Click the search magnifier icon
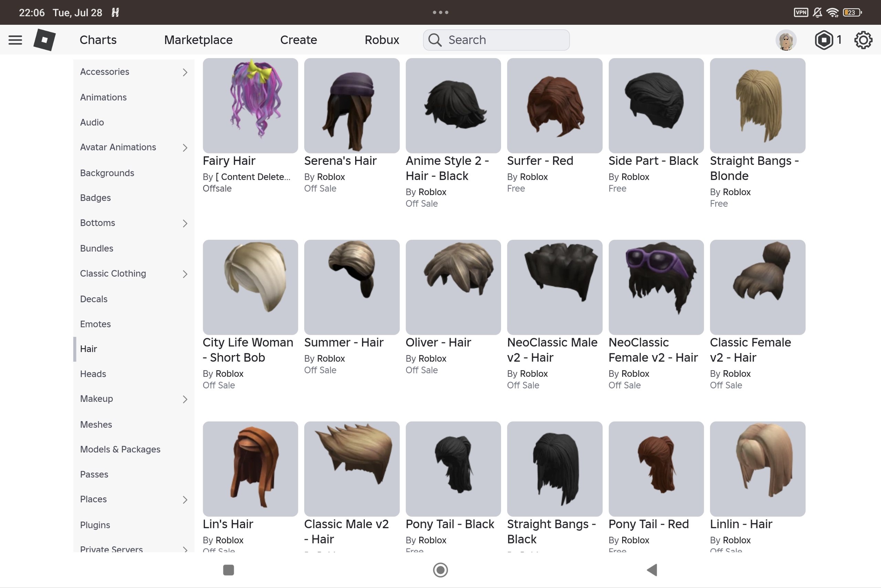881x588 pixels. click(x=435, y=40)
